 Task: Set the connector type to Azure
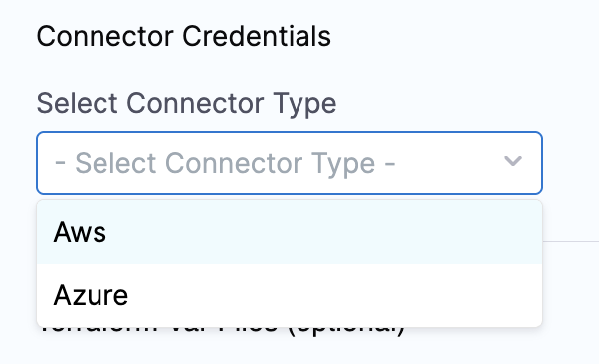(x=290, y=295)
